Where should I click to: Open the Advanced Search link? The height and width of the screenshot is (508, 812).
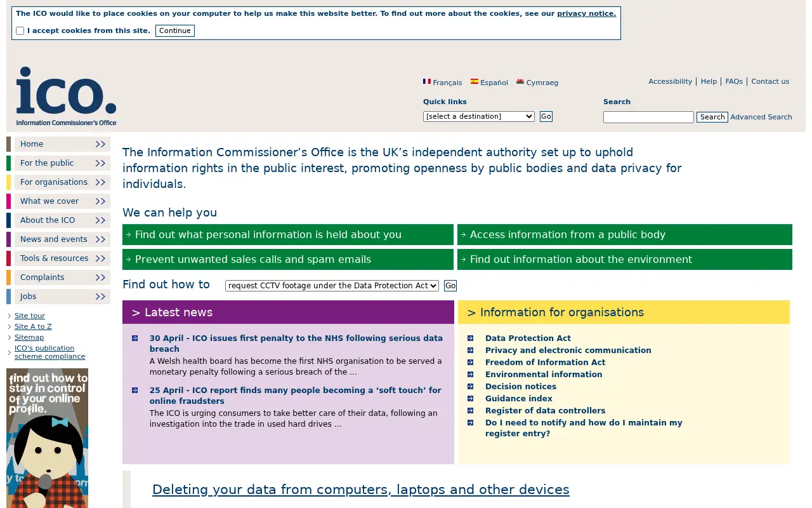point(761,117)
